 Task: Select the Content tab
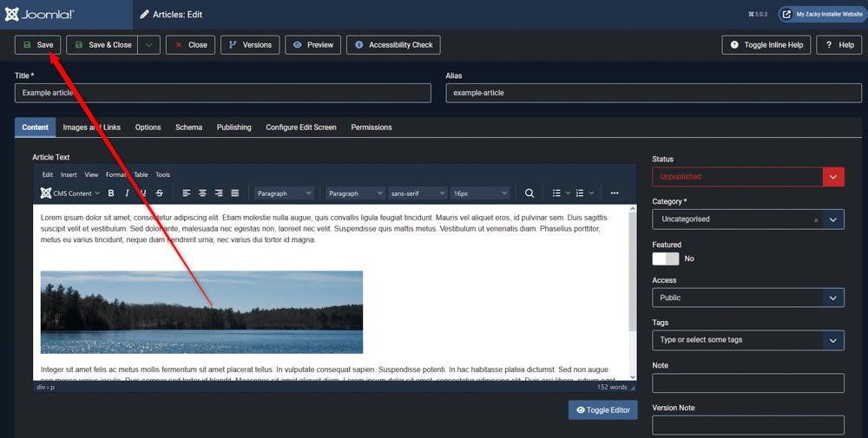35,127
